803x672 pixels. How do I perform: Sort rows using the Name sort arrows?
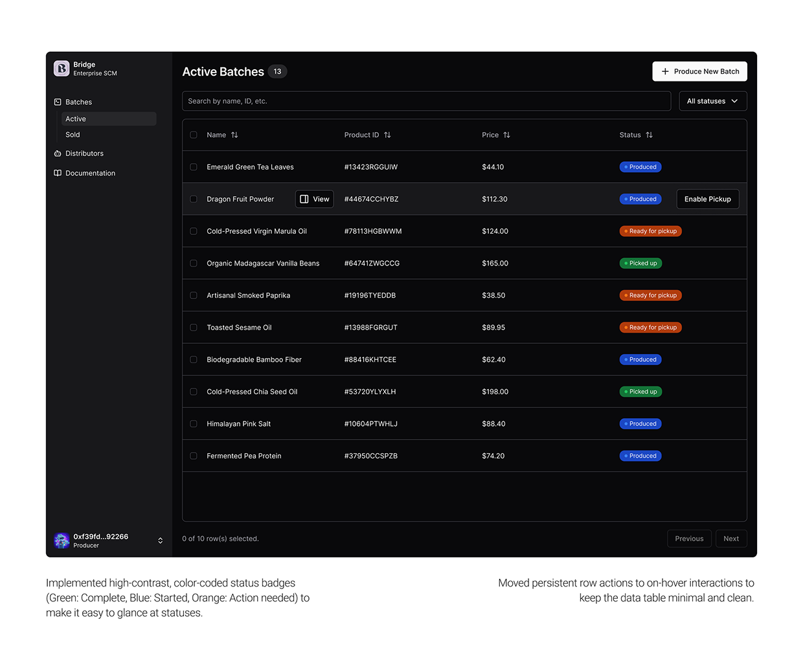click(234, 135)
